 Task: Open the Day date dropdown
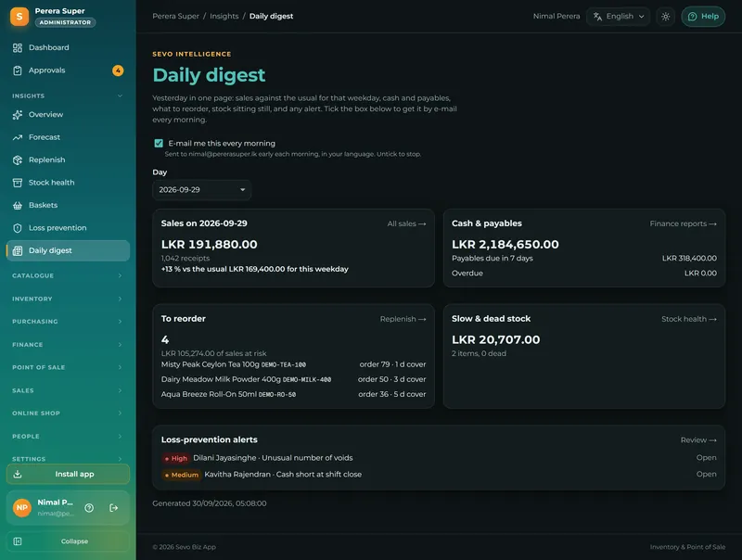point(201,190)
